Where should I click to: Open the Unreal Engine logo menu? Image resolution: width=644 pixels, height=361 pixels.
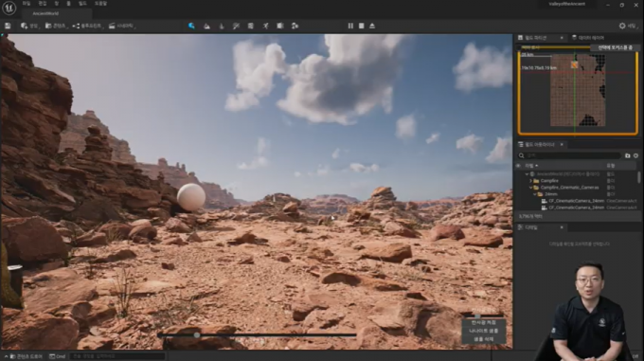click(x=9, y=8)
